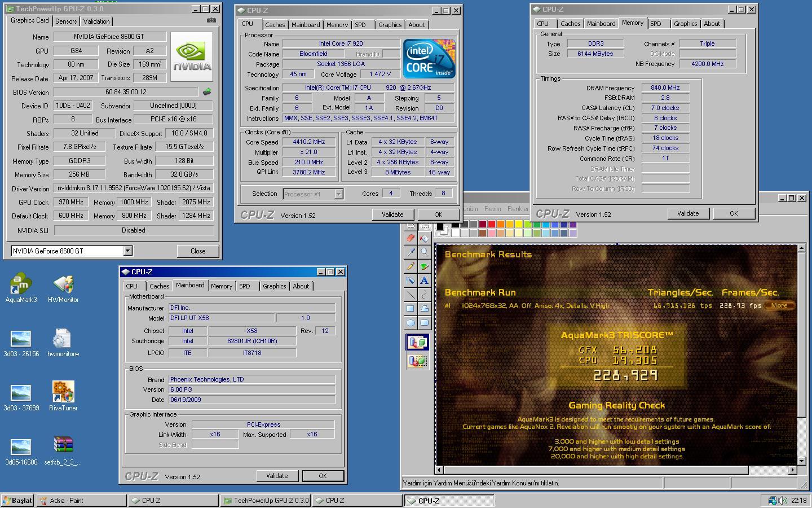Click the Paint canvas scroll-left arrow
This screenshot has height=508, width=812.
[x=440, y=470]
